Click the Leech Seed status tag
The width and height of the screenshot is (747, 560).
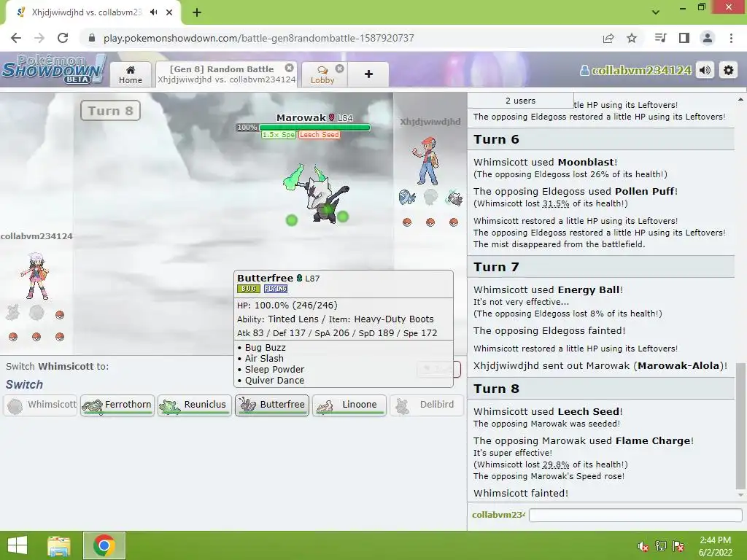320,135
